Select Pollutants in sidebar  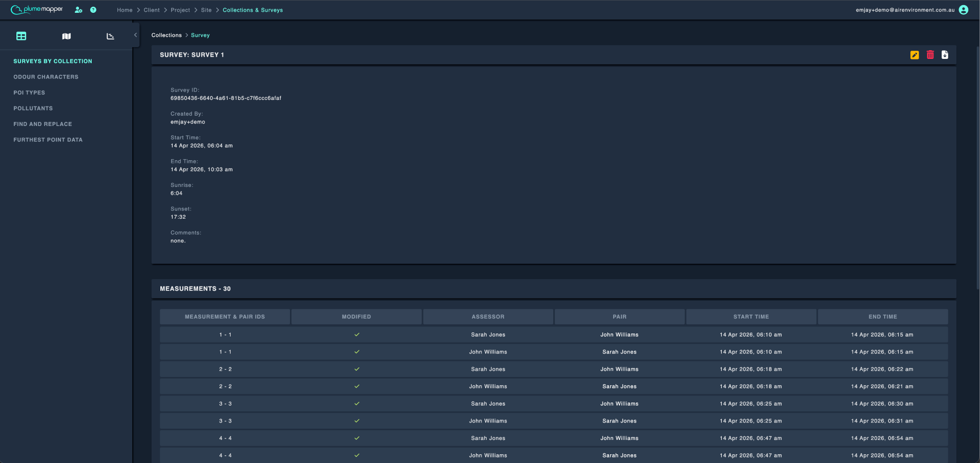pos(33,109)
